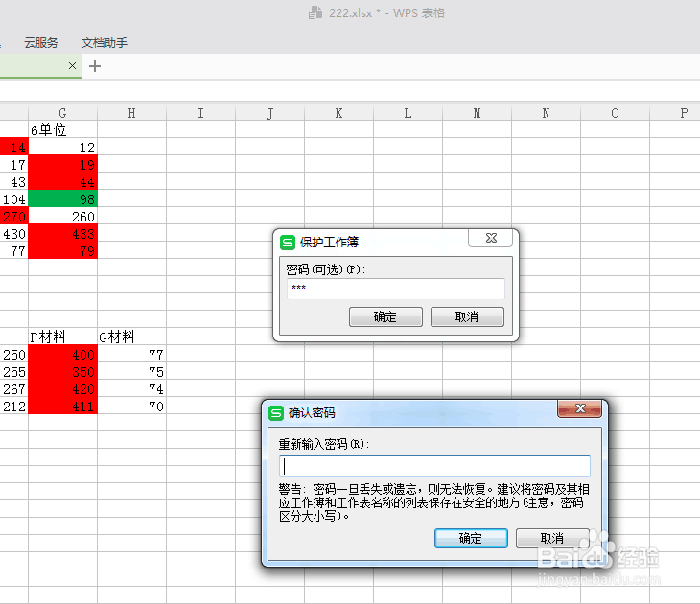Select red cell containing 433
This screenshot has height=604, width=700.
[62, 234]
